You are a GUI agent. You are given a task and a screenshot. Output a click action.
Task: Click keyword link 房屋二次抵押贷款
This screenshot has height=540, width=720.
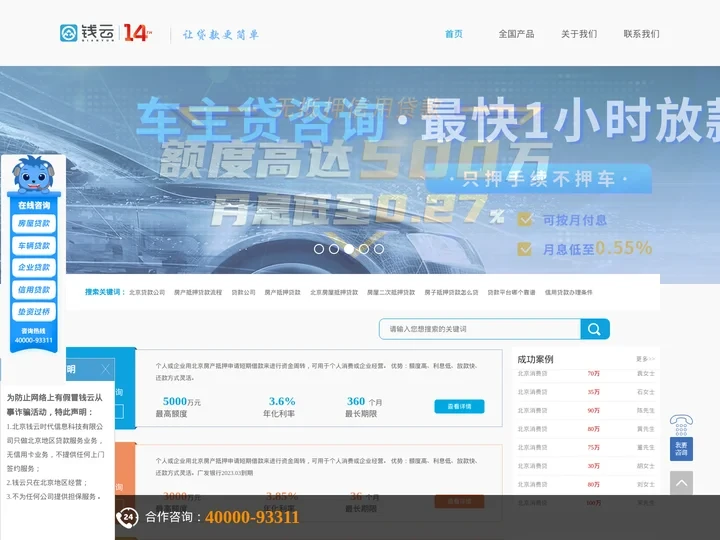[391, 292]
